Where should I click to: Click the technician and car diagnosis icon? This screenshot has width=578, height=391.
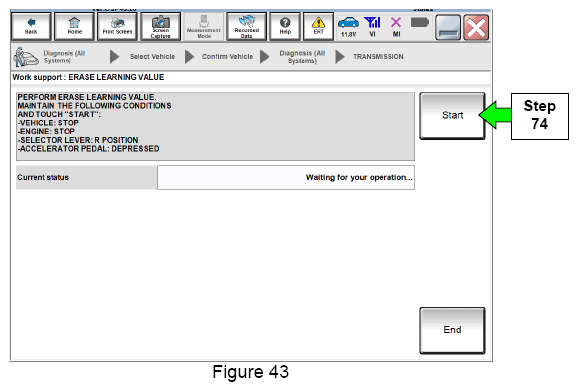coord(25,57)
